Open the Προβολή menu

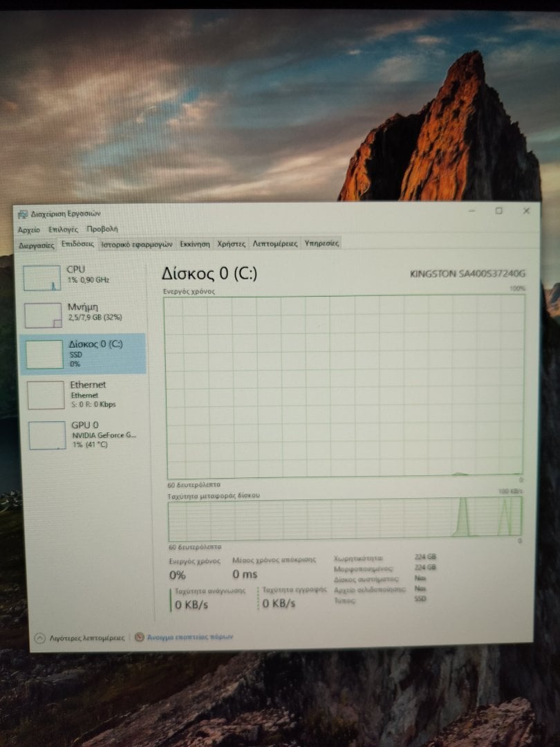(x=102, y=229)
